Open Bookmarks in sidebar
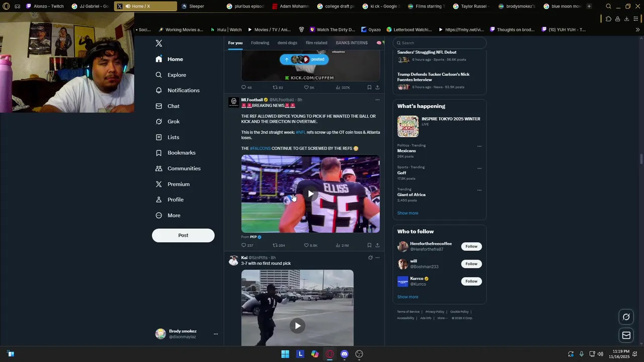644x362 pixels. (176, 153)
